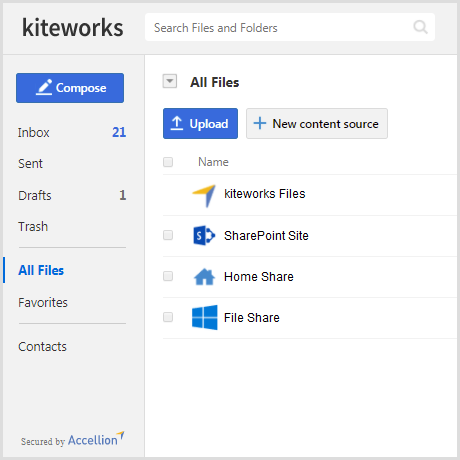This screenshot has width=460, height=460.
Task: Click the All Files page heading
Action: (x=215, y=82)
